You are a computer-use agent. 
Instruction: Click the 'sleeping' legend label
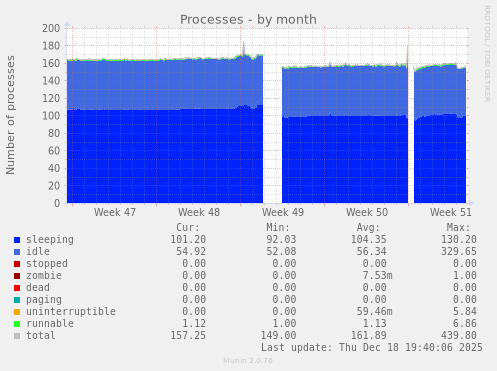50,240
